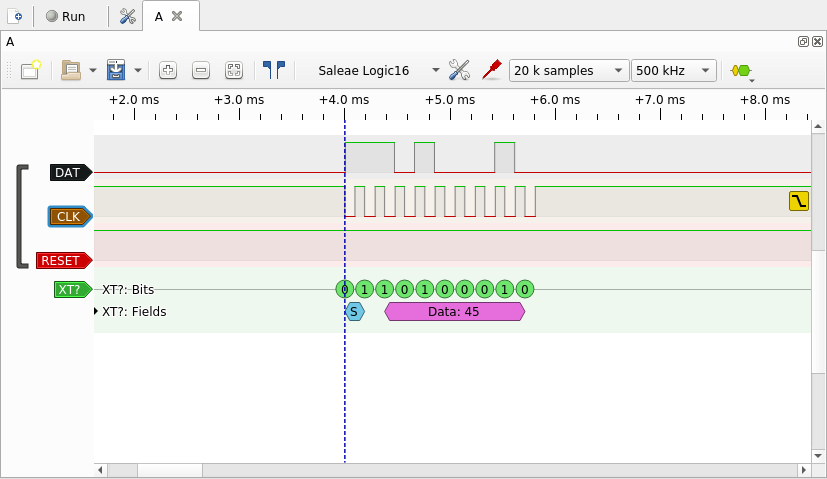The image size is (827, 479).
Task: Click the XT?: Bits row label
Action: (x=128, y=290)
